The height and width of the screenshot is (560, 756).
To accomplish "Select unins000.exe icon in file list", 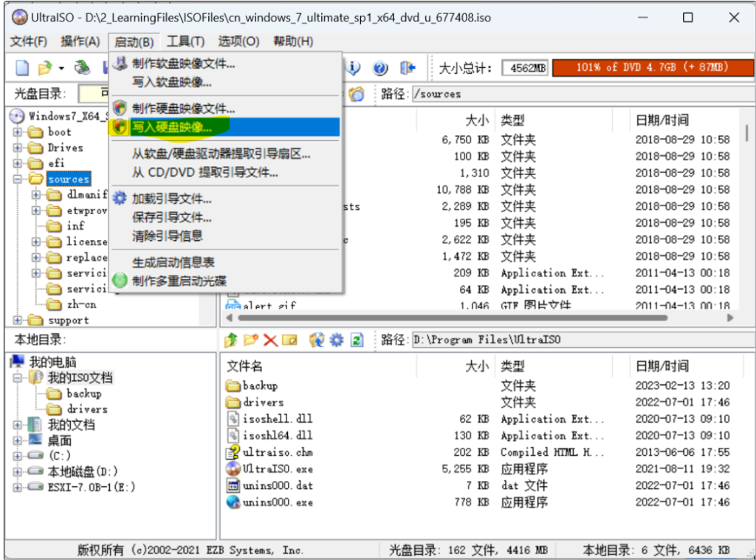I will (x=233, y=502).
